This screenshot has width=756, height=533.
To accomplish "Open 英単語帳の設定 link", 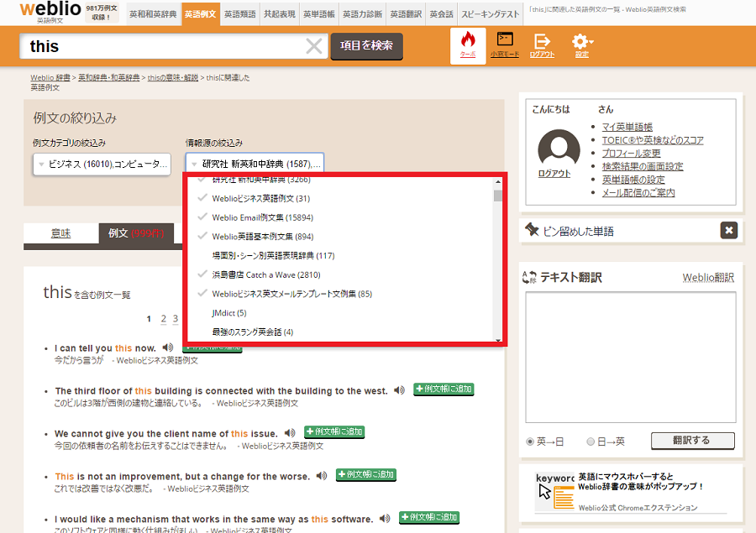I will [x=633, y=180].
